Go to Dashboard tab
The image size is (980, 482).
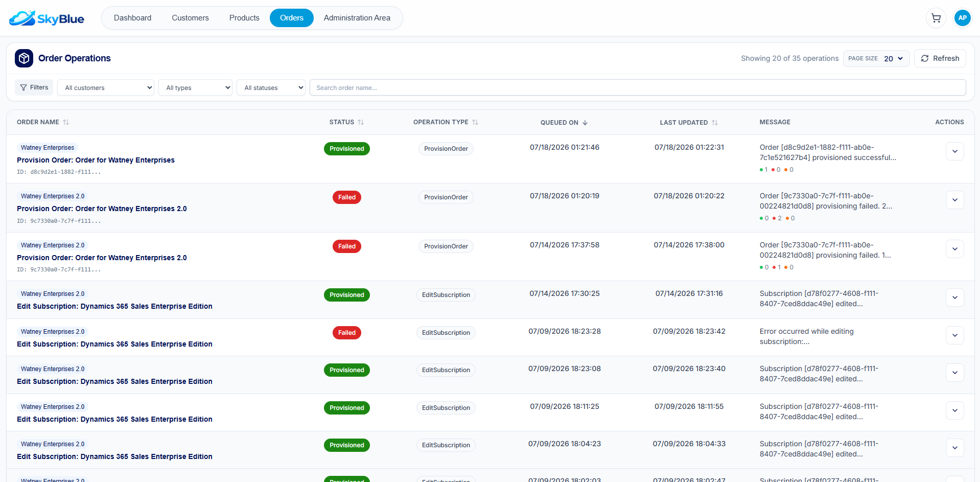(132, 18)
